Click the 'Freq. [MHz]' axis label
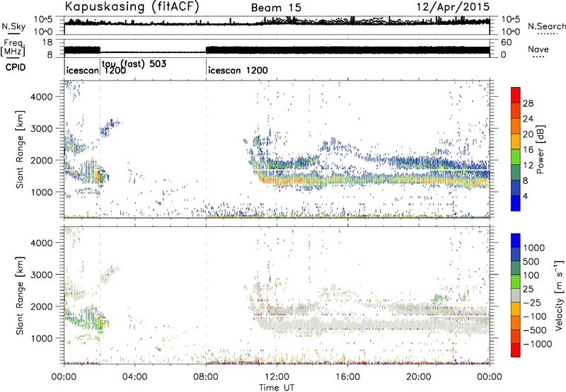The image size is (566, 392). click(x=13, y=47)
